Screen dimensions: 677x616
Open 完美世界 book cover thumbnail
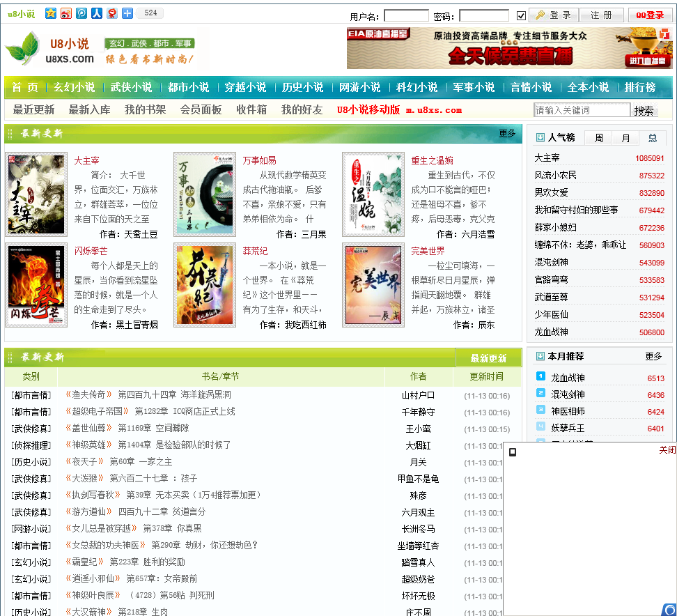click(373, 285)
